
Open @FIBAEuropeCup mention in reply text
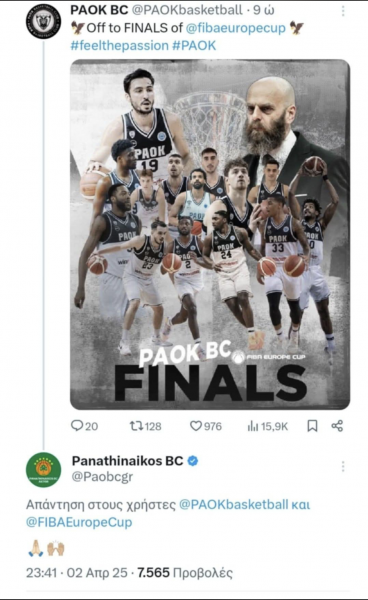(x=79, y=522)
